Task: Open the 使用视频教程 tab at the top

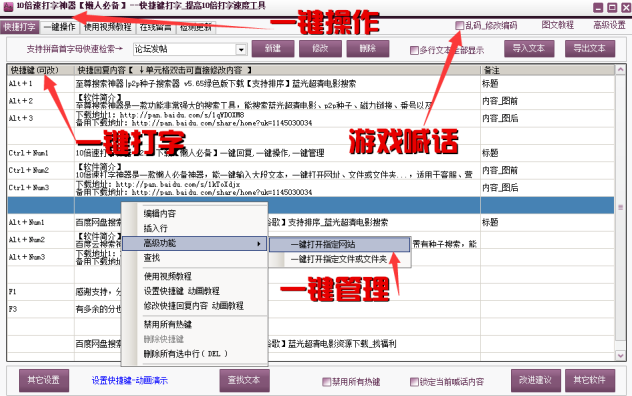Action: pos(108,27)
